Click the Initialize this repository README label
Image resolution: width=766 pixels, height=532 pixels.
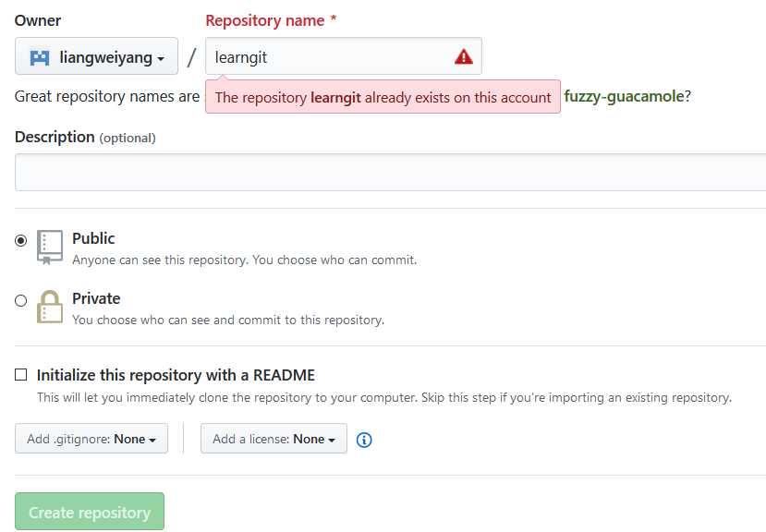tap(176, 375)
